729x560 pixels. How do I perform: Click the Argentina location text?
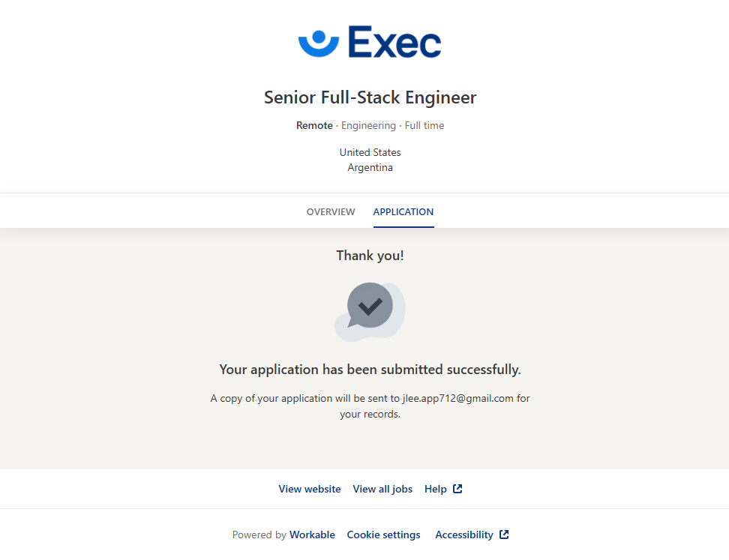click(370, 167)
